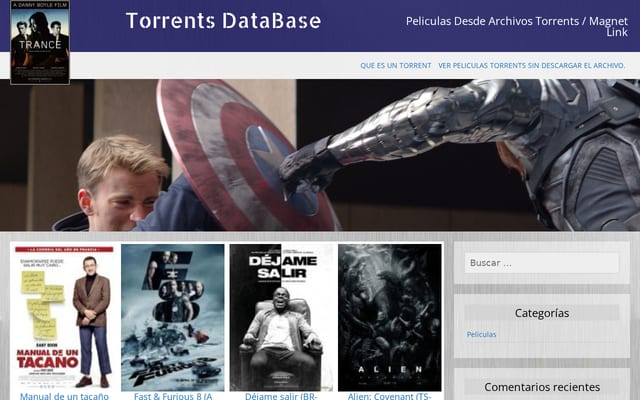Open the QUE ES UN TORRENT menu item

(x=396, y=65)
